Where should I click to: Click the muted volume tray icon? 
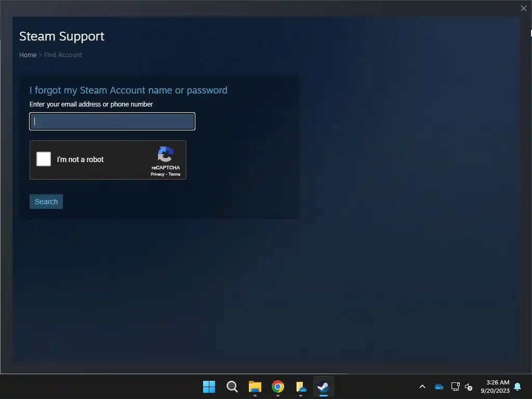(469, 387)
